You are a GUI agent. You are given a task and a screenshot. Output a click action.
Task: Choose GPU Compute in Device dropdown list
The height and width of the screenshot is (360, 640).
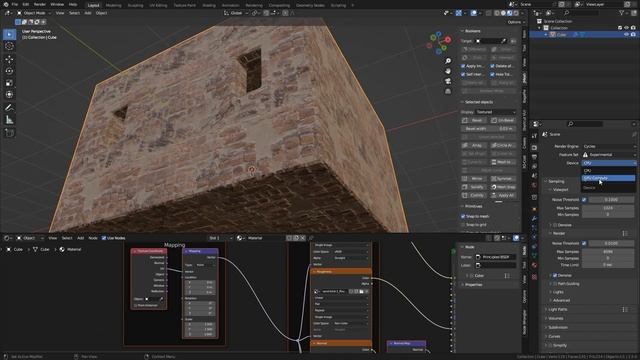608,178
